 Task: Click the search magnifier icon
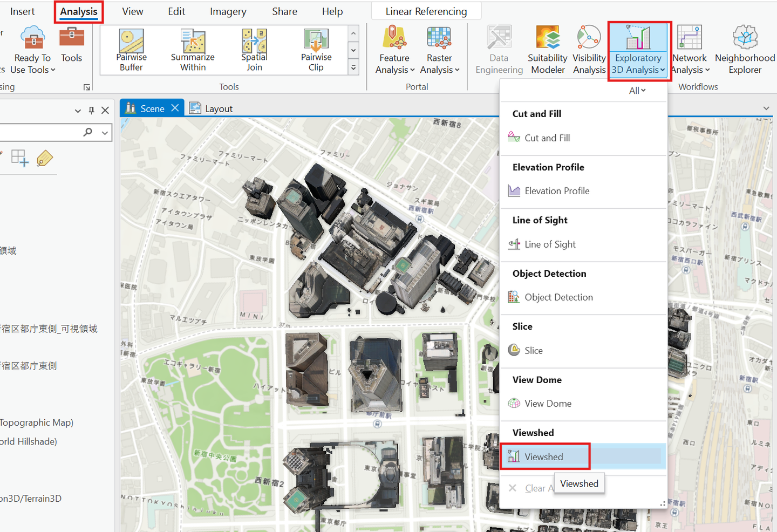coord(88,132)
